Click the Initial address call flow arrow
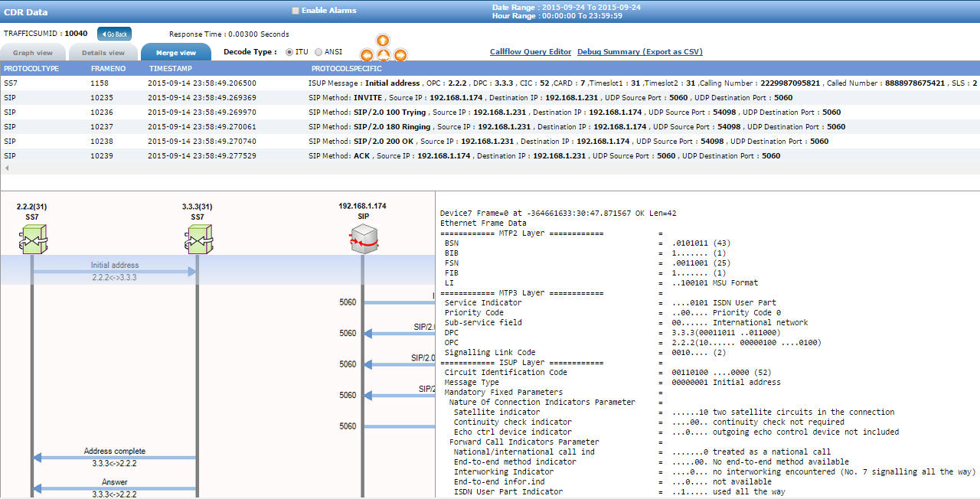980x499 pixels. coord(115,271)
